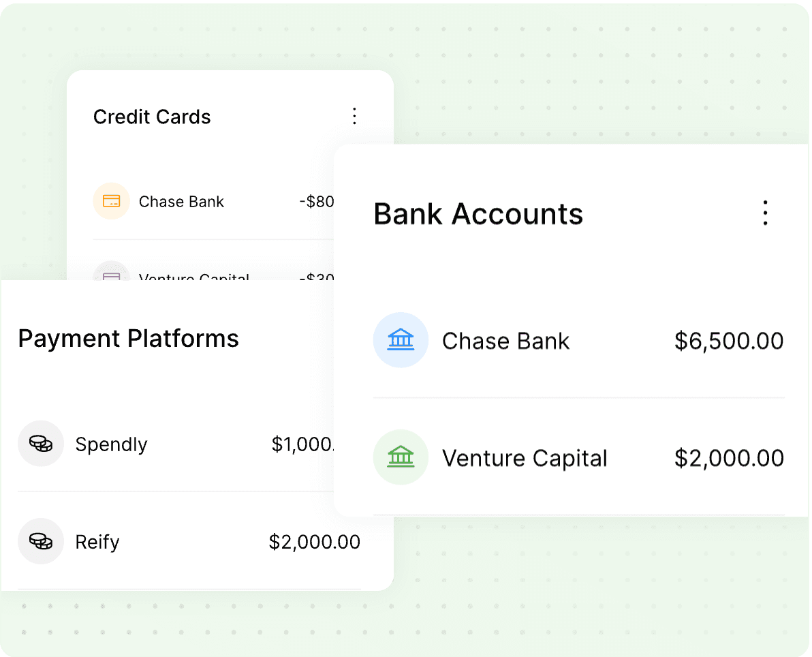Screen dimensions: 812x657
Task: Select the Bank Accounts panel header
Action: tap(478, 213)
